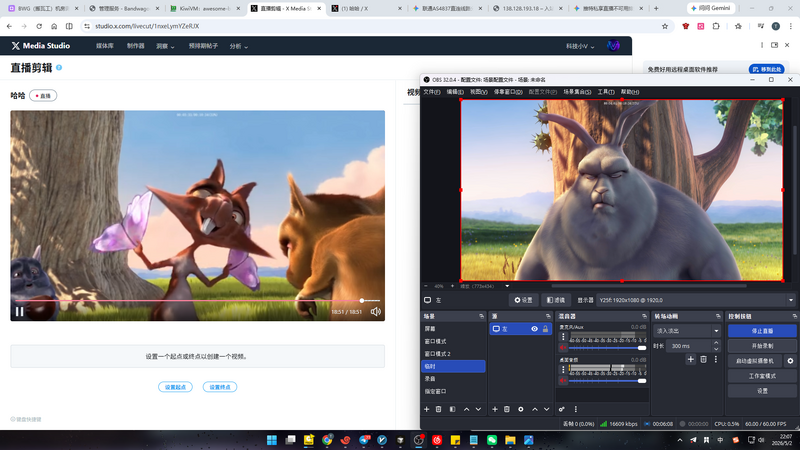Unmute the desktop audio speaker icon in mixer
This screenshot has height=450, width=800.
[x=563, y=381]
